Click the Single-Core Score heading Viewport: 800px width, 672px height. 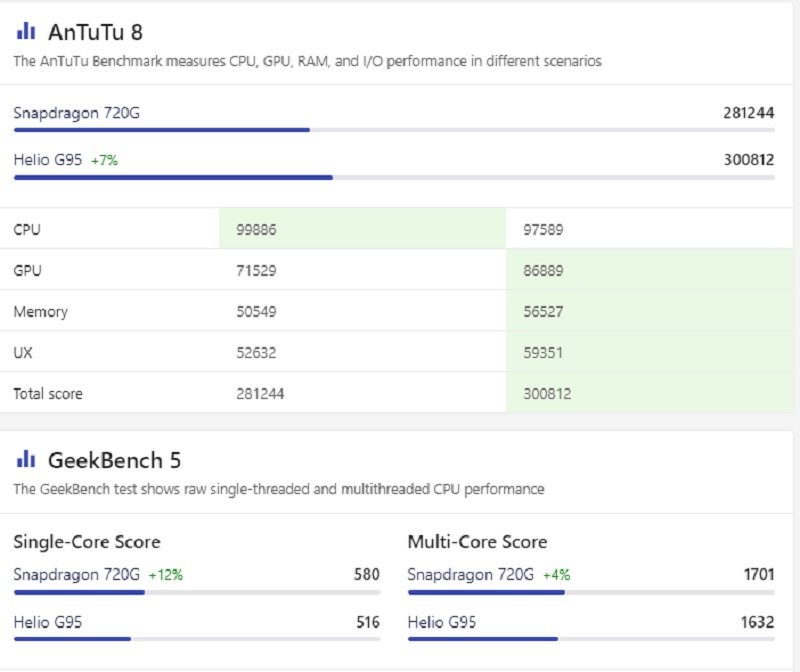click(x=87, y=542)
